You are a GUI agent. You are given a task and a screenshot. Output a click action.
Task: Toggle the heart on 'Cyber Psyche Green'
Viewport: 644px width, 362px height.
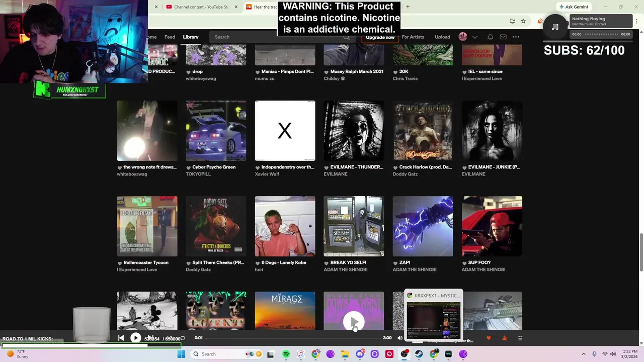tap(188, 167)
